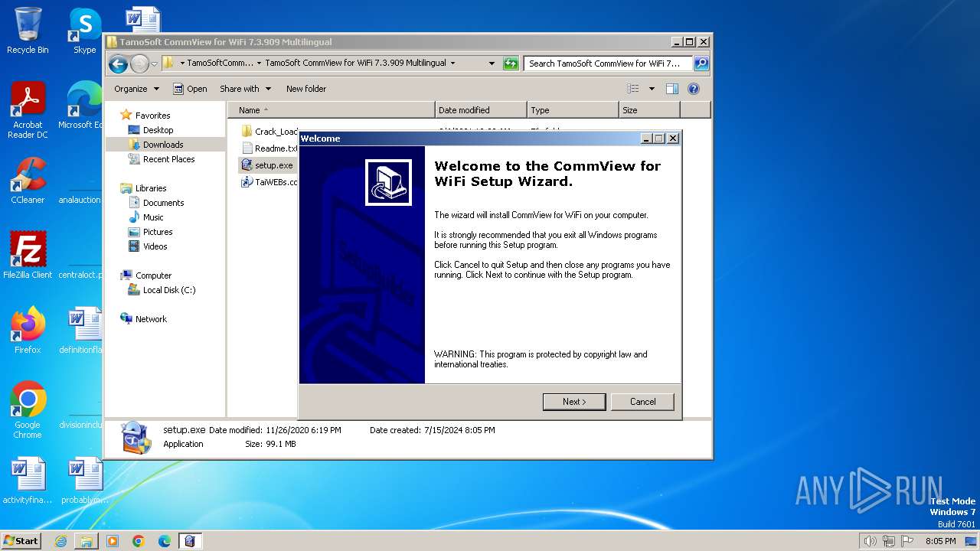Select setup.exe in the file list
Image resolution: width=980 pixels, height=551 pixels.
[266, 165]
